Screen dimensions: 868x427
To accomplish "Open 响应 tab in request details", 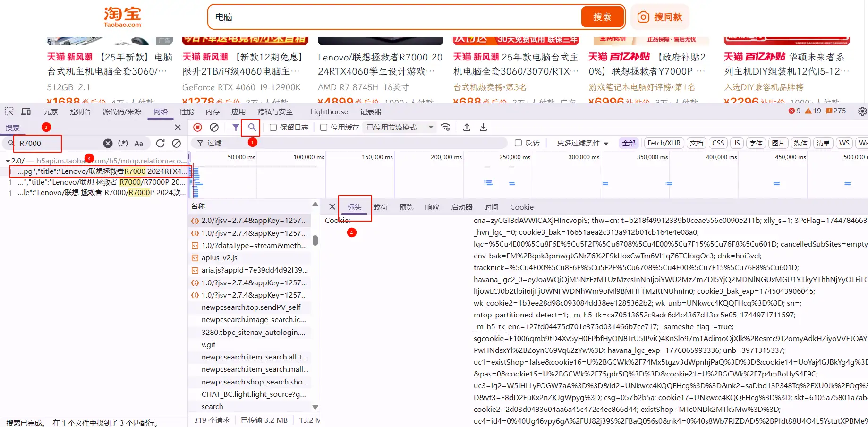I will (432, 207).
